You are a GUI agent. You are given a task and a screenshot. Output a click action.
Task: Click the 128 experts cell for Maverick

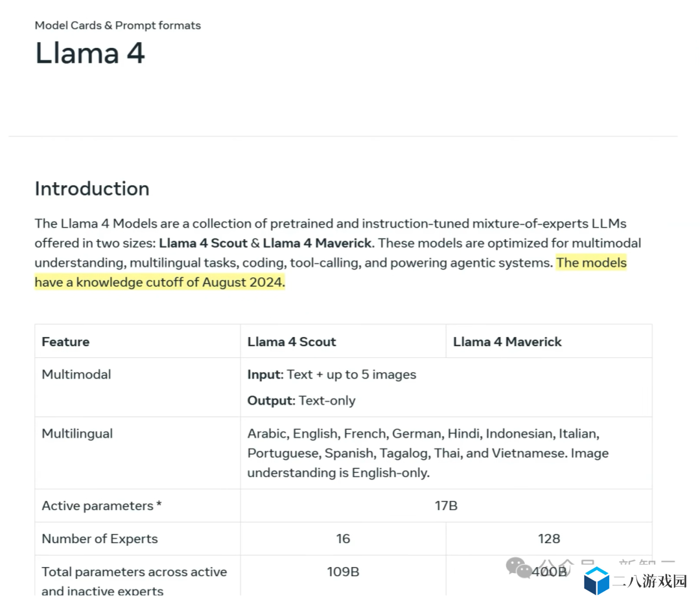[x=548, y=539]
